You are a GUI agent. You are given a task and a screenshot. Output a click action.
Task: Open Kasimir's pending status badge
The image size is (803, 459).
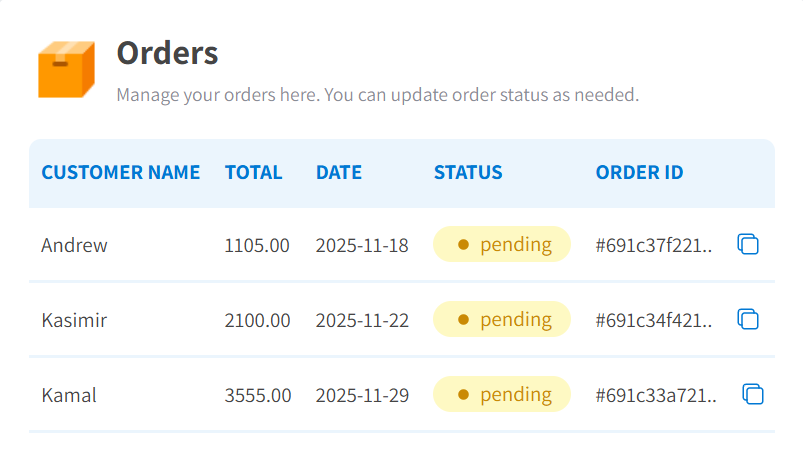coord(501,320)
